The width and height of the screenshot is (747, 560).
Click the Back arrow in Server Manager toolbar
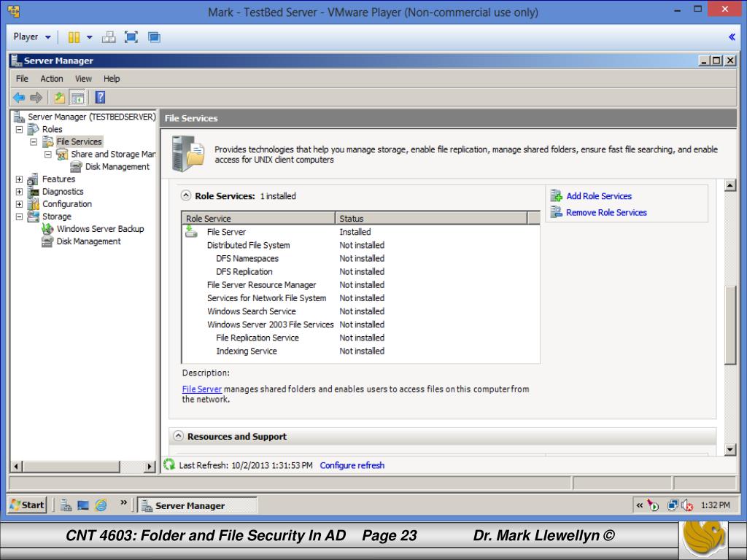click(19, 98)
